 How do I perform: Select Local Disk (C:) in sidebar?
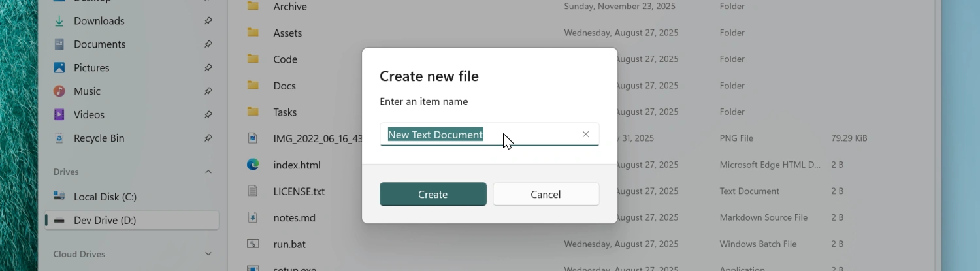pyautogui.click(x=105, y=197)
